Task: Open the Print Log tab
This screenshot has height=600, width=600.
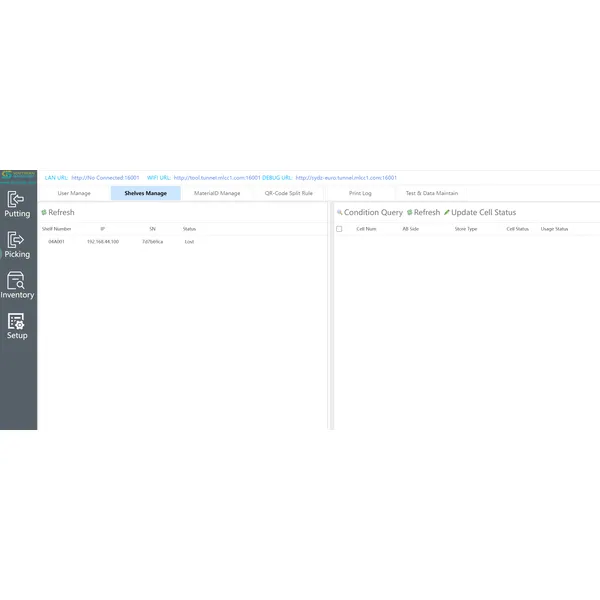Action: [x=360, y=193]
